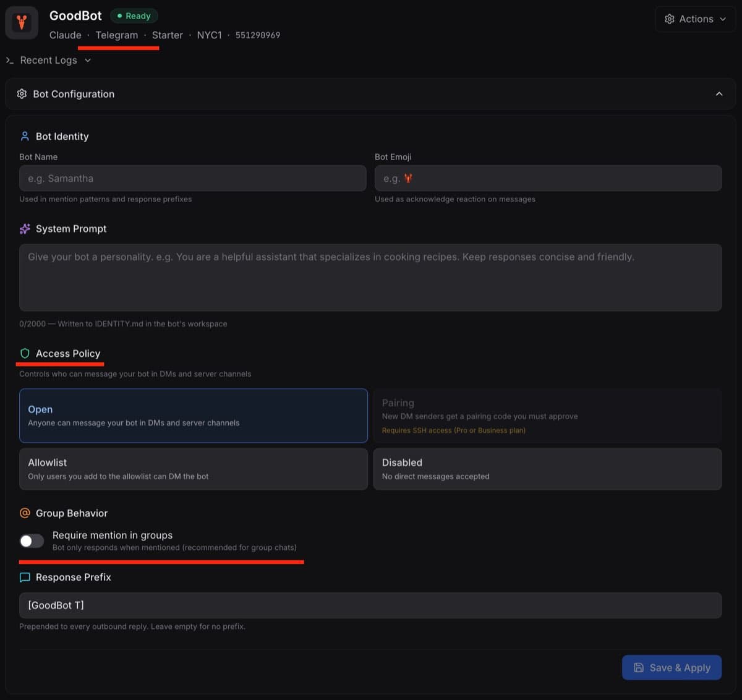The width and height of the screenshot is (742, 700).
Task: Select the Disabled access policy
Action: point(547,468)
